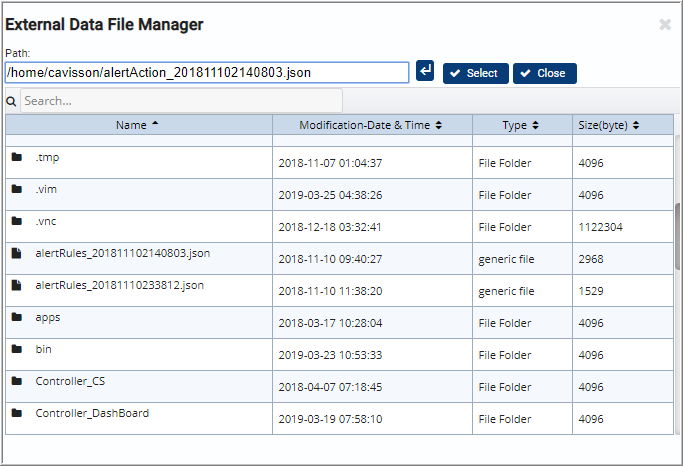The image size is (683, 466).
Task: Click the Controller_DashBoard folder icon
Action: [17, 413]
